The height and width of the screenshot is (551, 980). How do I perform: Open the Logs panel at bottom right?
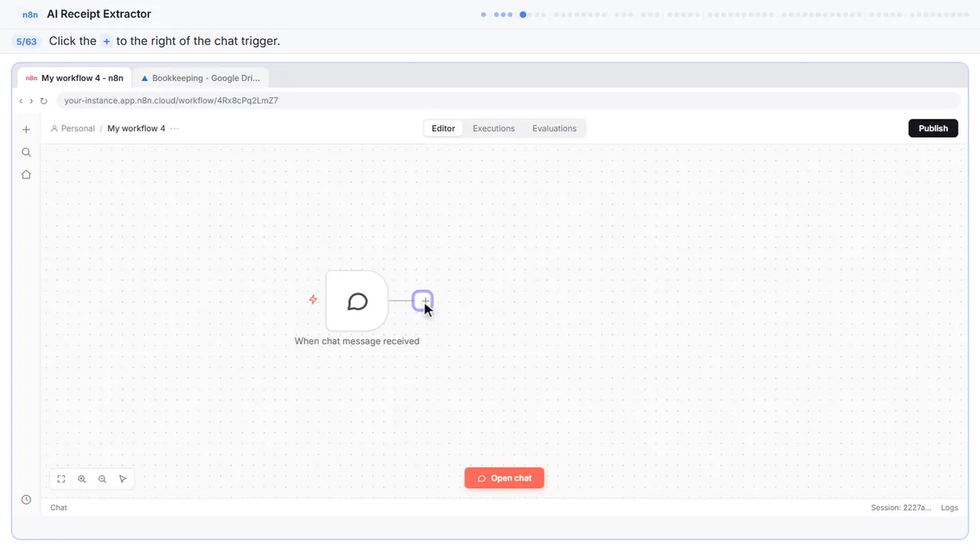(x=949, y=508)
